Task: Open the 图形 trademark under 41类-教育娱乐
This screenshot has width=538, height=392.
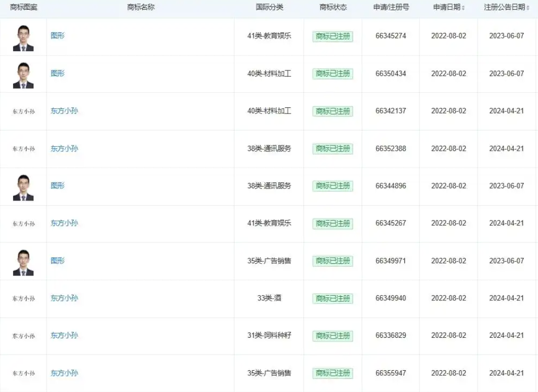Action: pyautogui.click(x=57, y=36)
